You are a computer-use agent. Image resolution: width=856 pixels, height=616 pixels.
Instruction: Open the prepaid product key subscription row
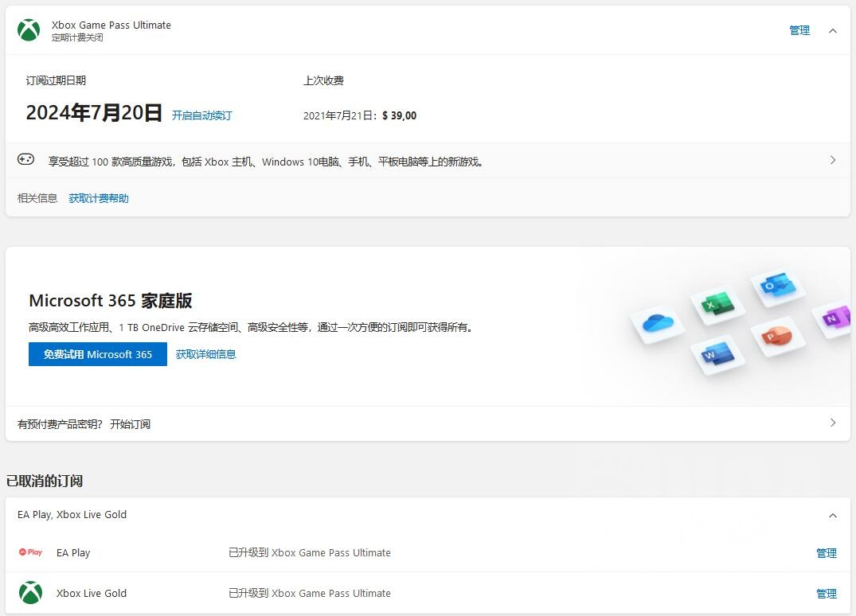click(x=832, y=423)
